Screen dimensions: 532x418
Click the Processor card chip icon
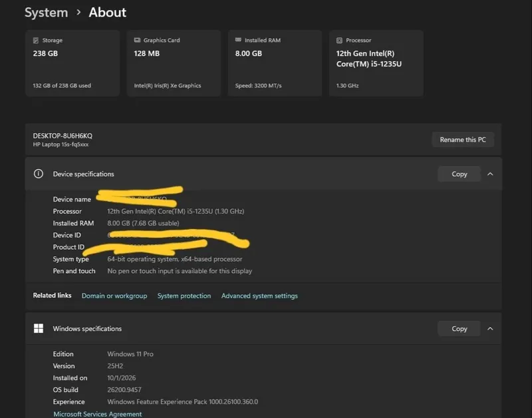[x=339, y=41]
